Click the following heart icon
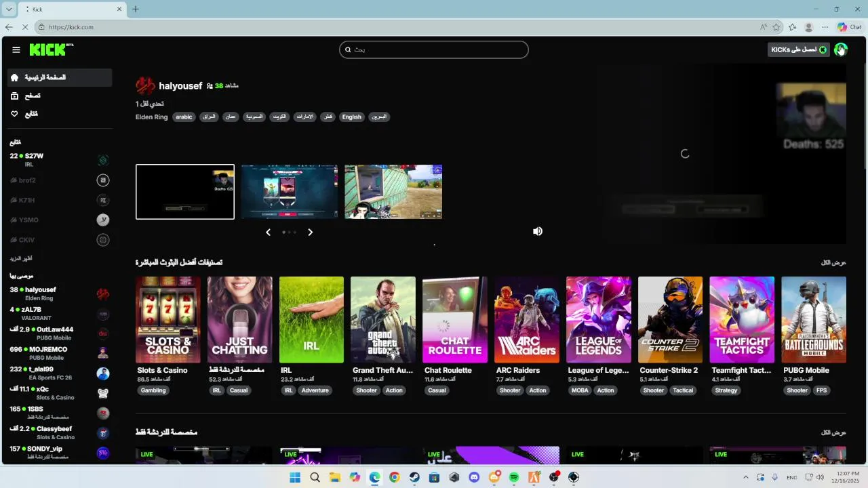Screen dimensions: 868x488 (14, 114)
